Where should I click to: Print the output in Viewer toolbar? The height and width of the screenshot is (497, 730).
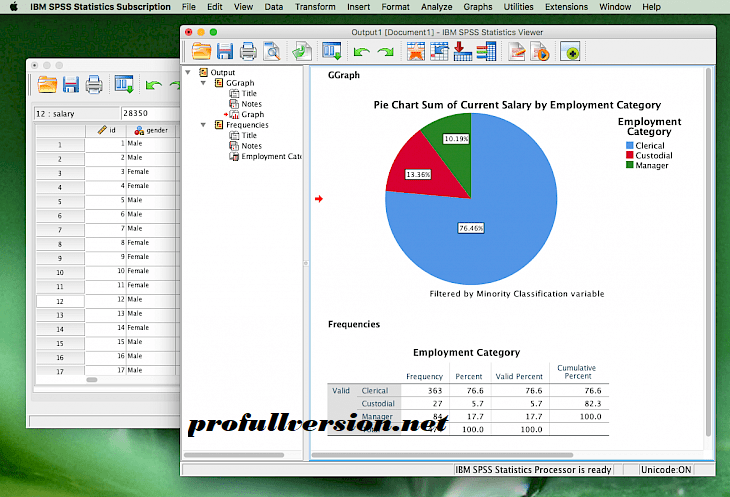pyautogui.click(x=248, y=51)
